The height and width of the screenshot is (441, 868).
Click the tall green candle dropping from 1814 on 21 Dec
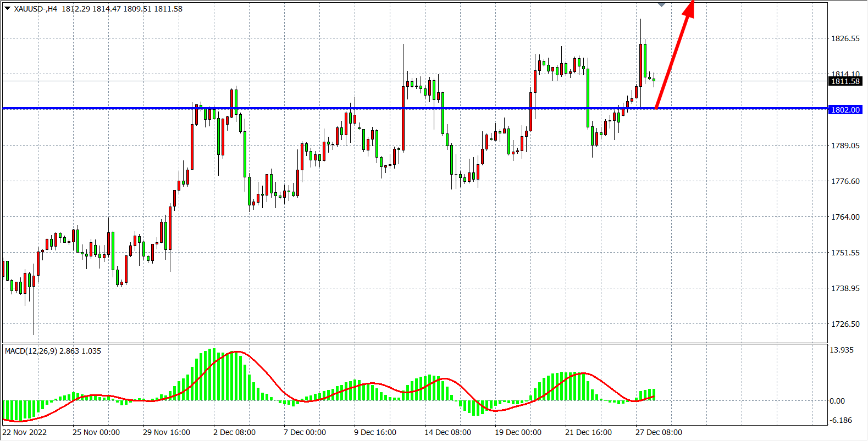pos(588,98)
